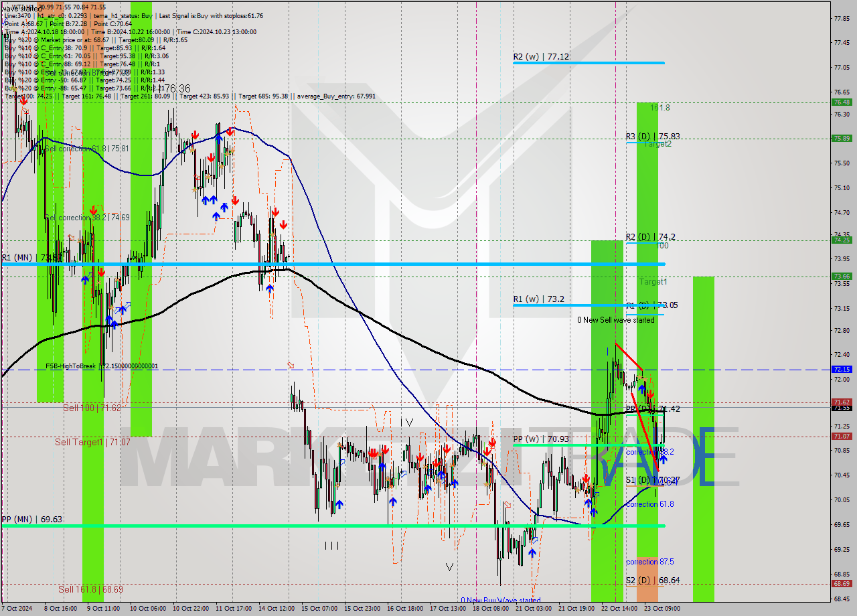Select the R3 (D) | 75.83 pivot label
Screen dimensions: 857x616
point(653,136)
